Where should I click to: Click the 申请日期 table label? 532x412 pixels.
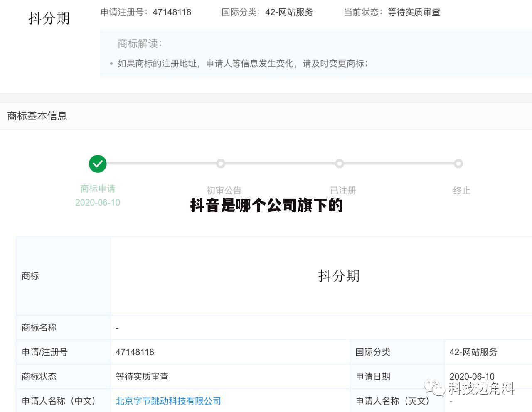373,376
